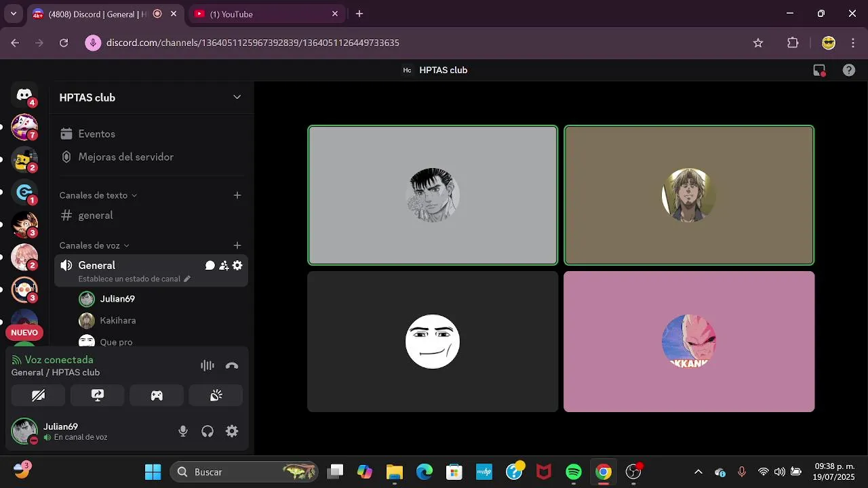This screenshot has width=868, height=488.
Task: Invite people to General voice channel
Action: point(224,266)
